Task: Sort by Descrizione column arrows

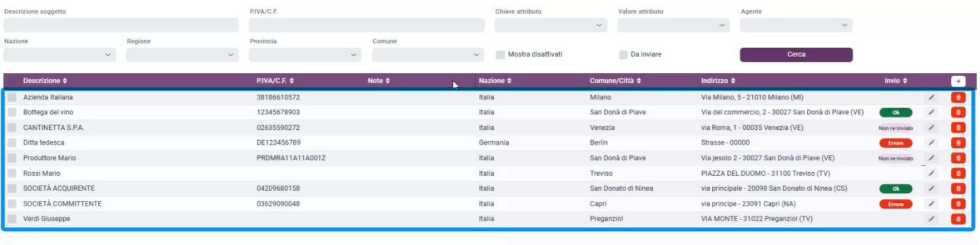Action: coord(65,81)
